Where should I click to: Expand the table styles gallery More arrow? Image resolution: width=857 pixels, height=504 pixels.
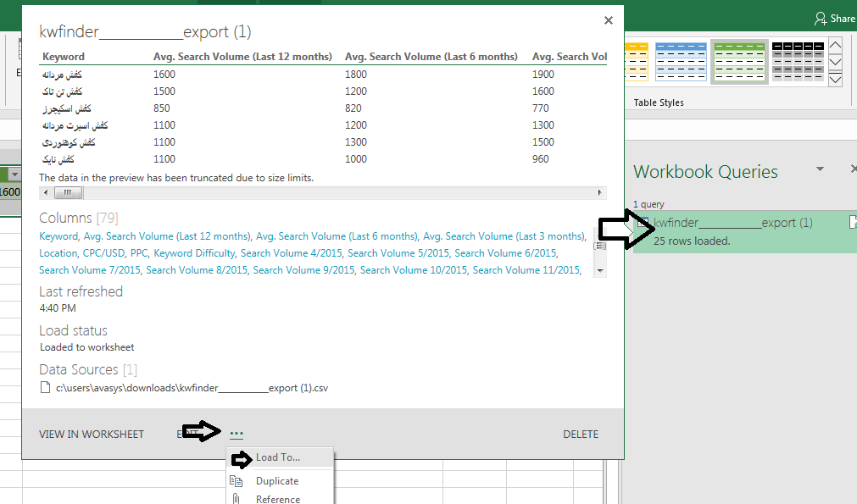pos(835,80)
